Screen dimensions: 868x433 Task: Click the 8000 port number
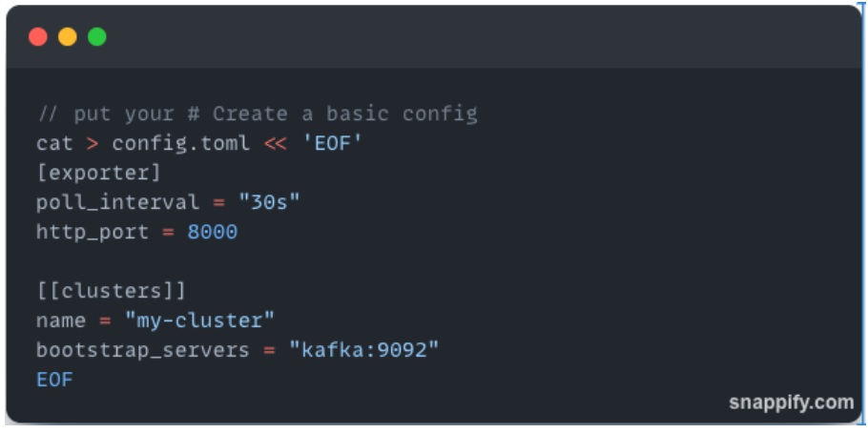point(212,232)
